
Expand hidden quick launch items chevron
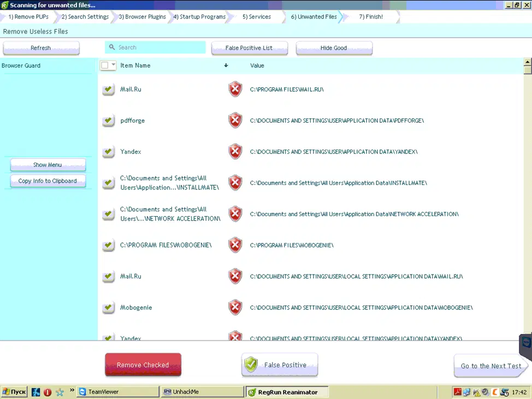[72, 390]
